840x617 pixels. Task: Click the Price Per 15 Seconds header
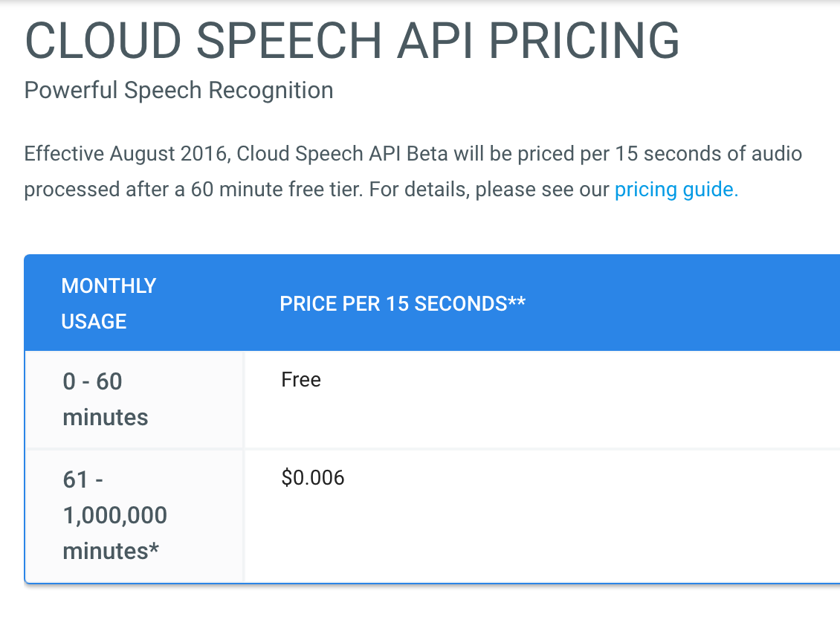point(402,304)
